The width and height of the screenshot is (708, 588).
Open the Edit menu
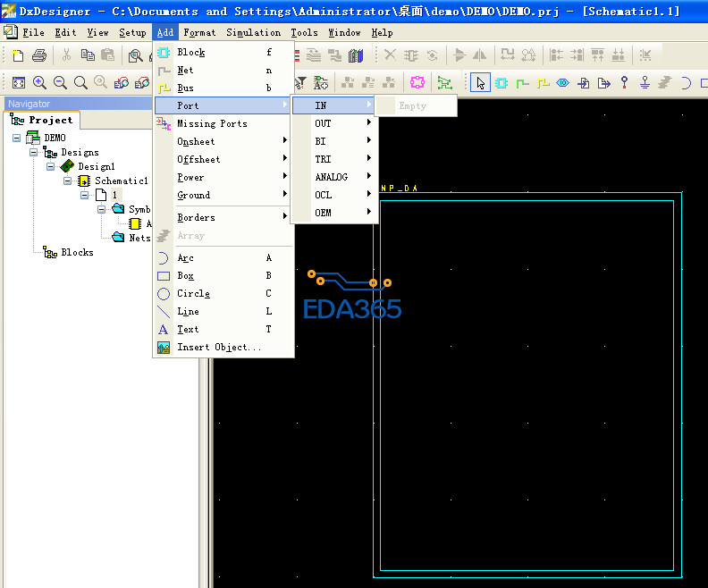pos(65,32)
